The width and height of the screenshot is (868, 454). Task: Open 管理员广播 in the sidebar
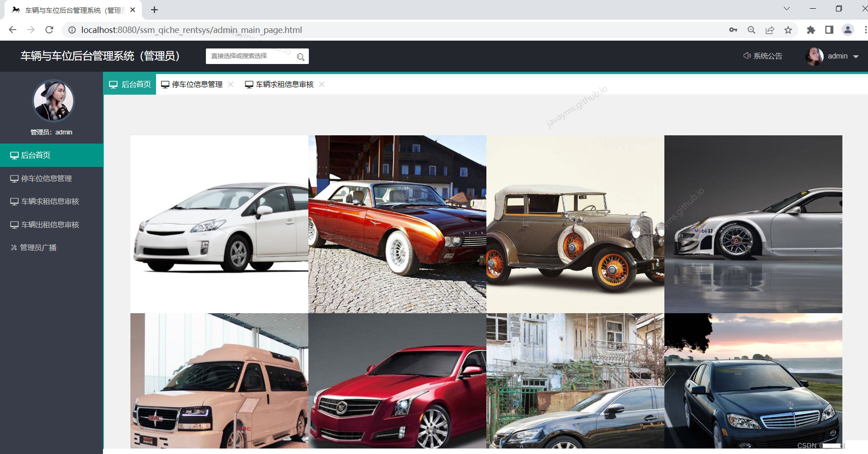click(52, 247)
